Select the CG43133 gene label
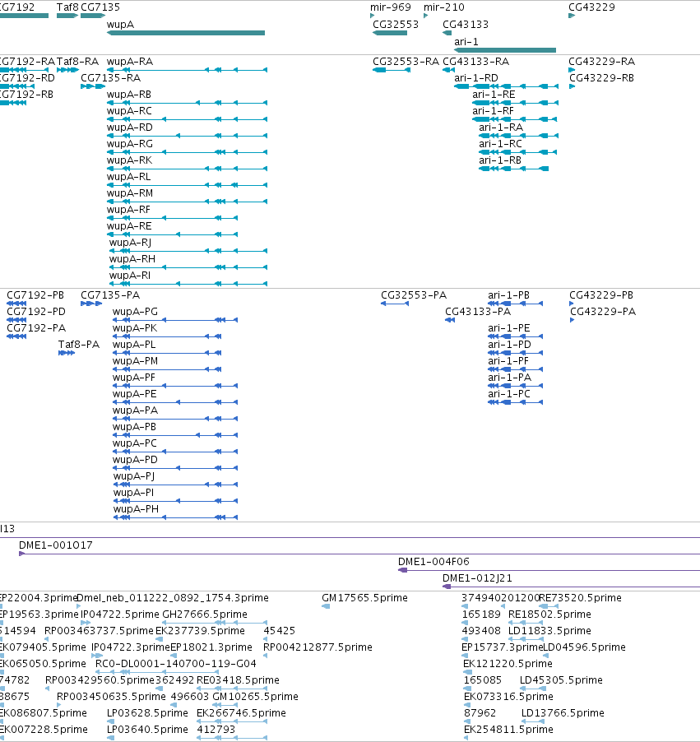This screenshot has height=742, width=700. pos(466,25)
